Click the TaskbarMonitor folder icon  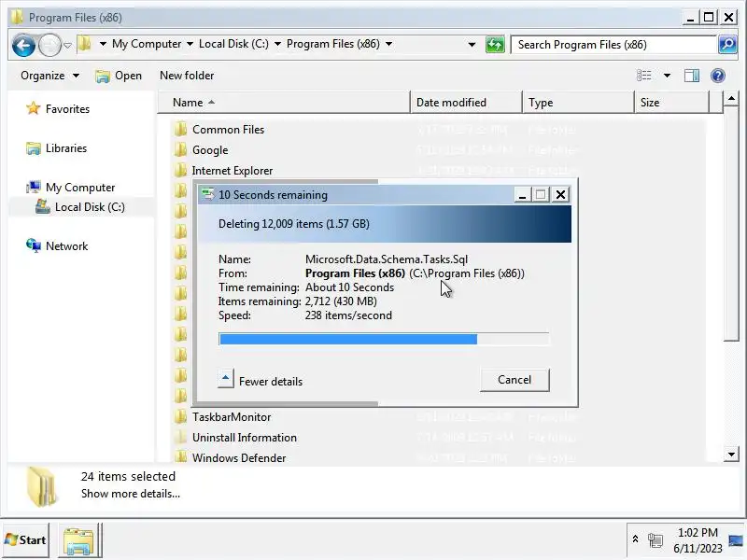coord(180,416)
